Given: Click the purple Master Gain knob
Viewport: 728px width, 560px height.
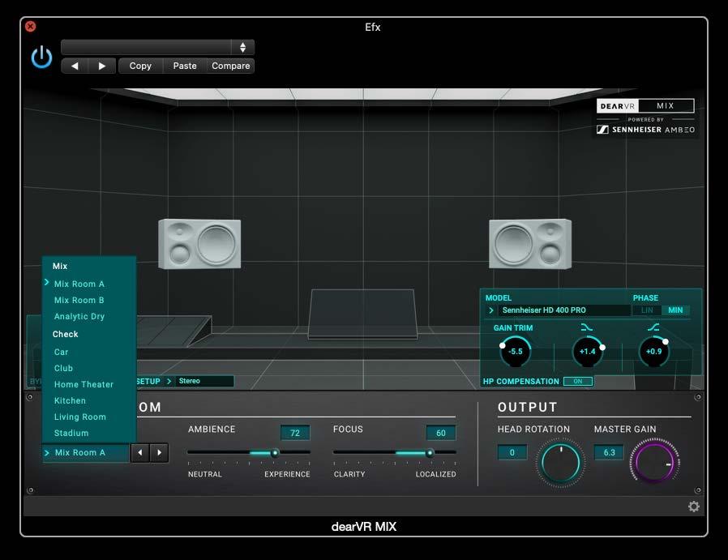Looking at the screenshot, I should [655, 463].
